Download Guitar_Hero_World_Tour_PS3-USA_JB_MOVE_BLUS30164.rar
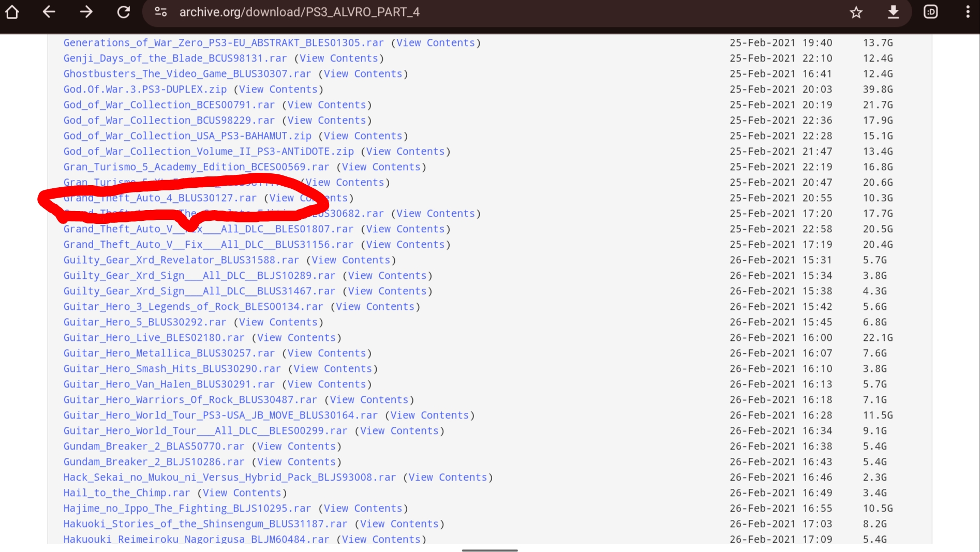 [x=220, y=415]
